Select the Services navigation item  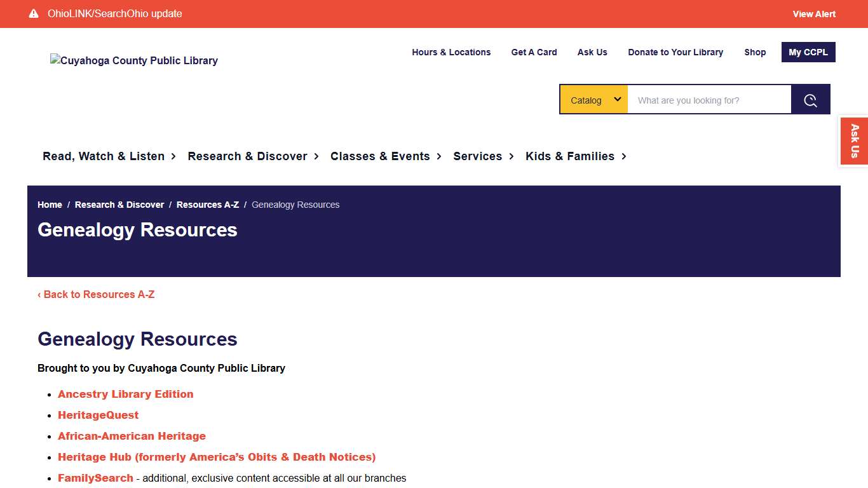478,156
